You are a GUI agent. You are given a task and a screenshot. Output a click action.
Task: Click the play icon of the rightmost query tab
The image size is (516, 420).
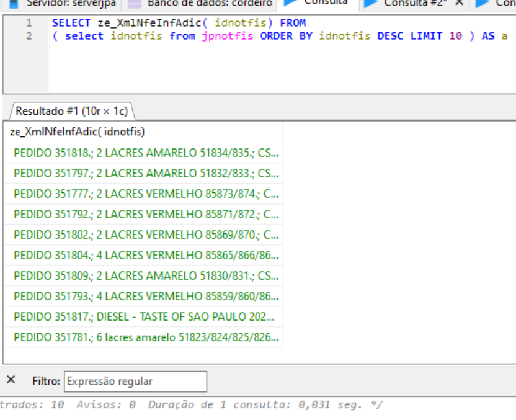point(483,3)
